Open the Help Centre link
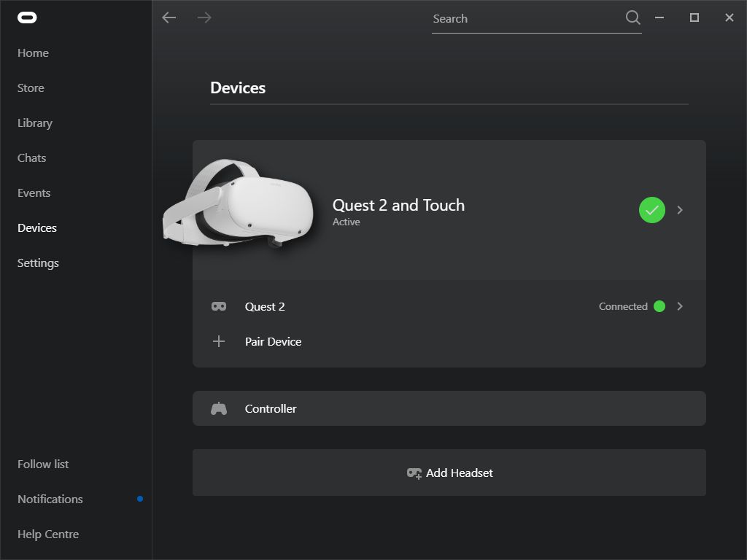747x560 pixels. [x=48, y=534]
